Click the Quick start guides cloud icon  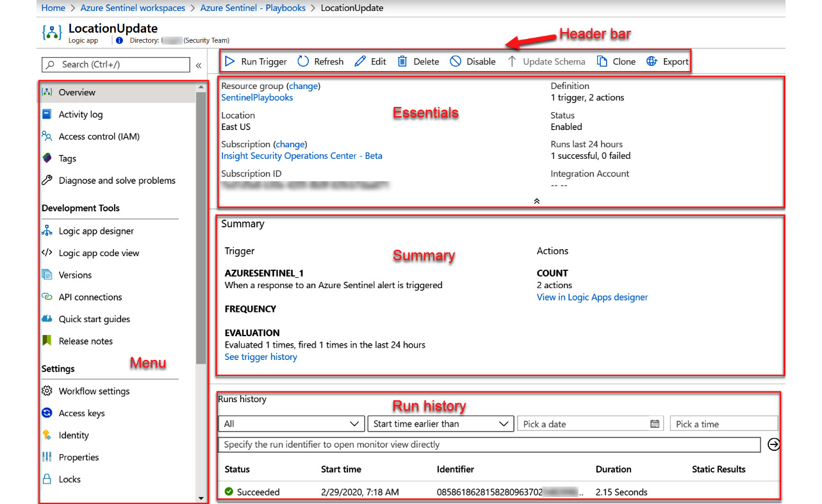[x=47, y=319]
